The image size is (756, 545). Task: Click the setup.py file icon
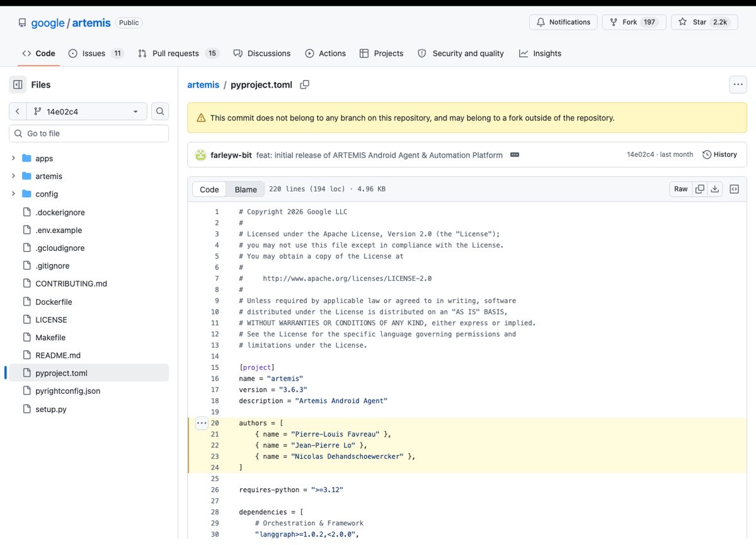click(x=26, y=409)
